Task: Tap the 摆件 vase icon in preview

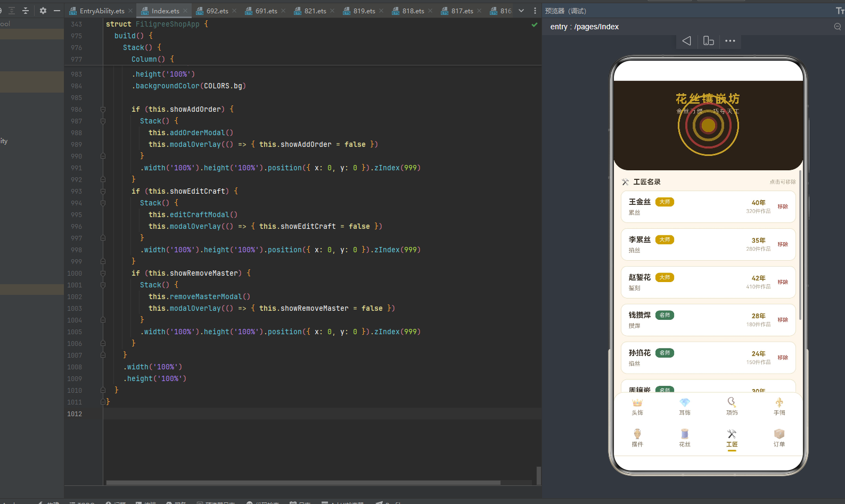Action: 637,434
